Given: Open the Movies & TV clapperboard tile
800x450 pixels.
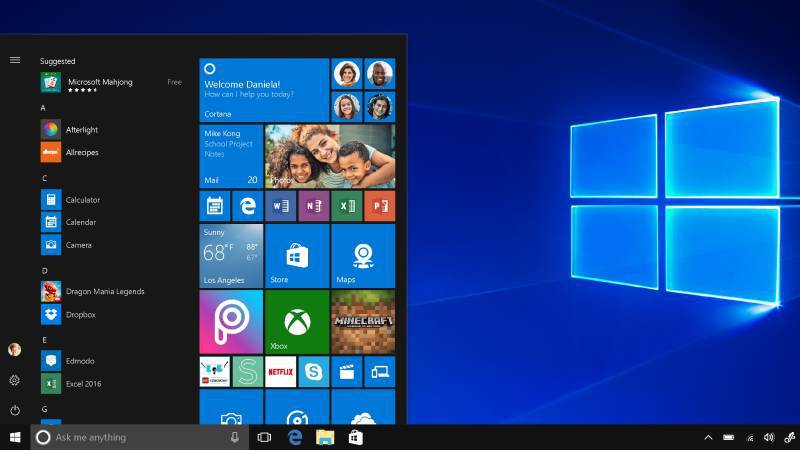Looking at the screenshot, I should pyautogui.click(x=347, y=371).
